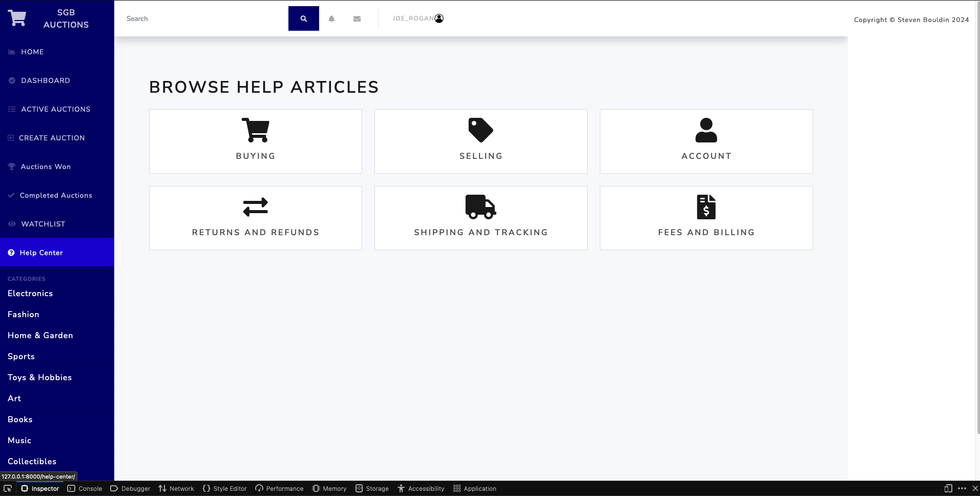Open SHIPPING AND TRACKING help card label
The height and width of the screenshot is (496, 980).
click(x=481, y=232)
